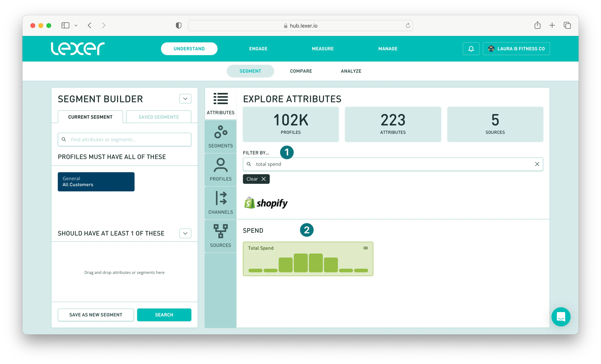The image size is (601, 364).
Task: Click the Clear filter chip
Action: click(256, 179)
